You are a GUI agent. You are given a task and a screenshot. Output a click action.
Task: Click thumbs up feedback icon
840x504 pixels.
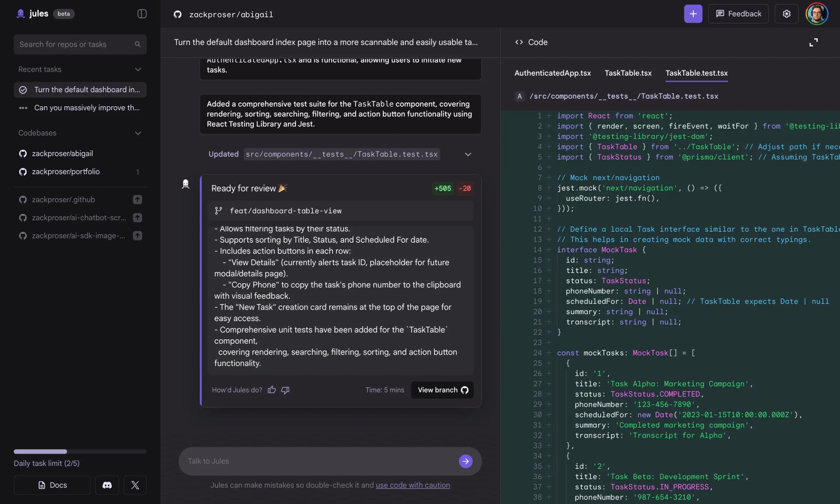pos(272,390)
